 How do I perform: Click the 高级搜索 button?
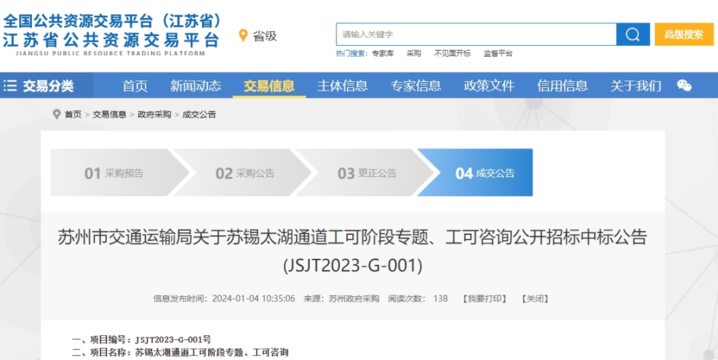pos(684,34)
